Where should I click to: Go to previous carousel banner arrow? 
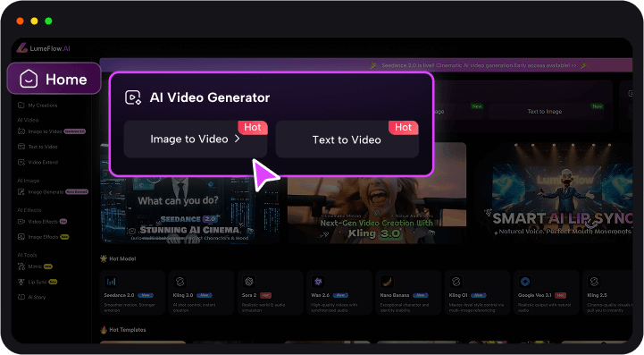click(110, 192)
